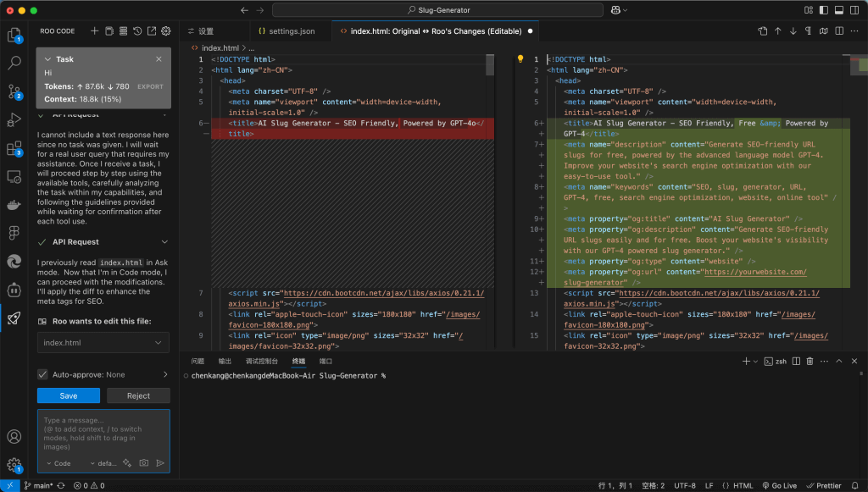868x492 pixels.
Task: Click the Roo Code history icon
Action: click(137, 31)
